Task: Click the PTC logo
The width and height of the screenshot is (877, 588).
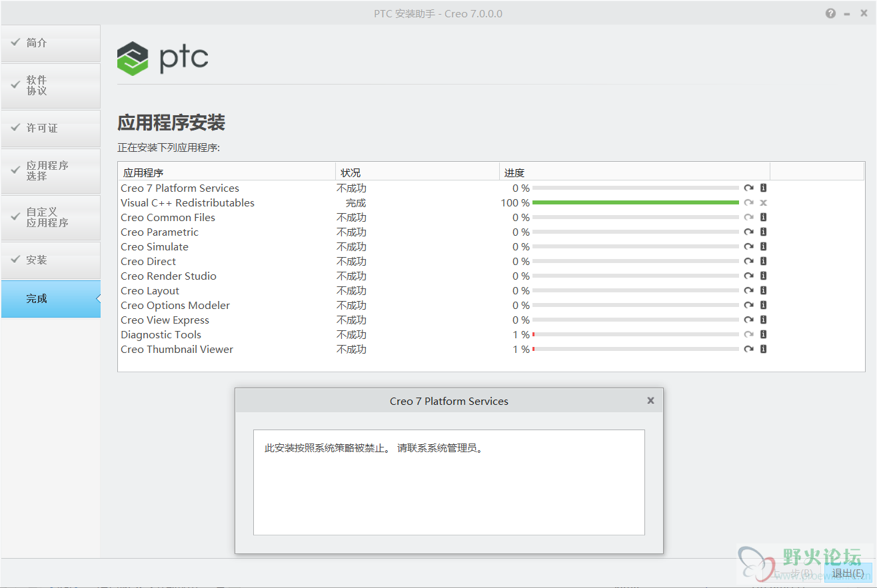Action: [163, 59]
